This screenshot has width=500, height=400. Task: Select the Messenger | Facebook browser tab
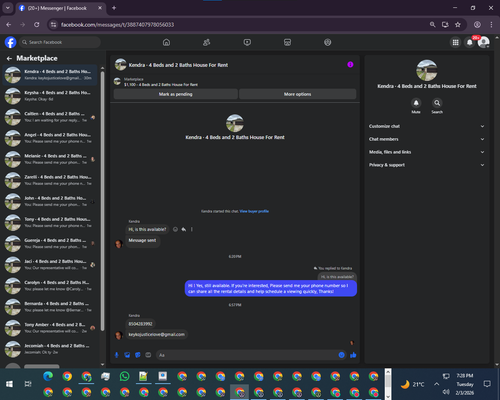(x=60, y=8)
